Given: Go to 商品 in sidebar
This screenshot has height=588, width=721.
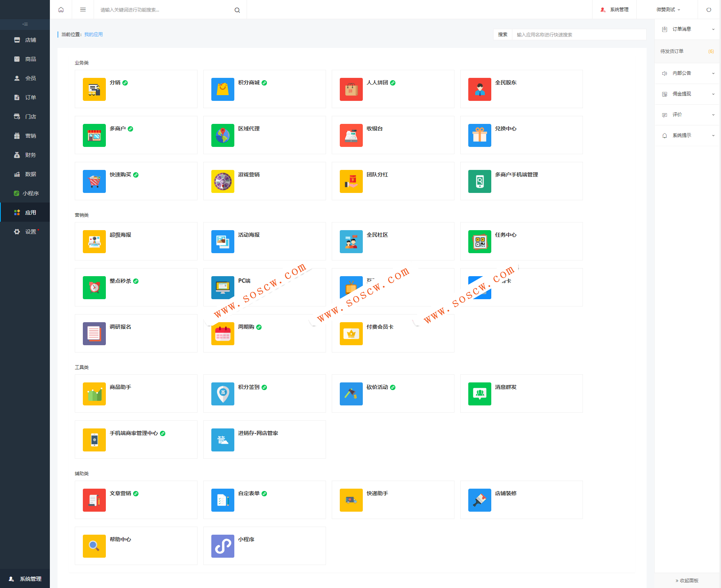Looking at the screenshot, I should coord(25,59).
